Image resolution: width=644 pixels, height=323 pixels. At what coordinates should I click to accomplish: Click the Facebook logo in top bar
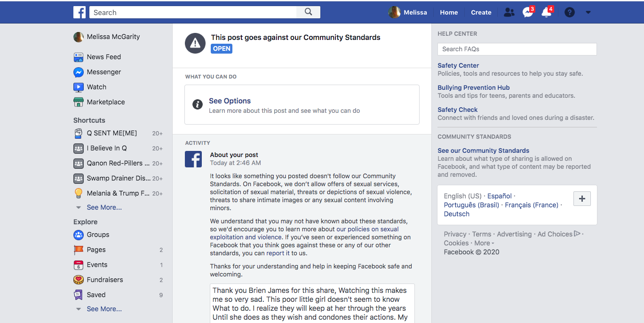[x=80, y=12]
